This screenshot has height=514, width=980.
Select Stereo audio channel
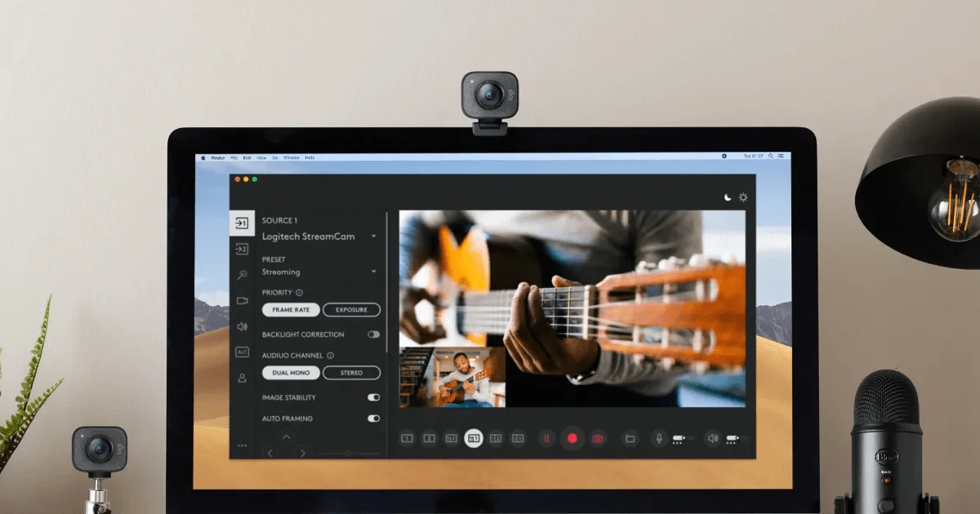pyautogui.click(x=351, y=373)
